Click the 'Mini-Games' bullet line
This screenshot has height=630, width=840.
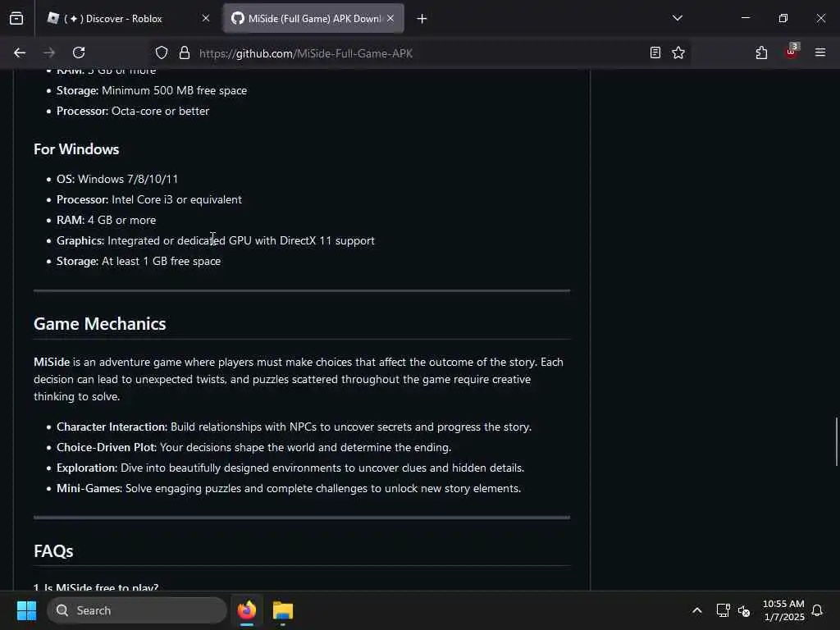click(x=289, y=488)
